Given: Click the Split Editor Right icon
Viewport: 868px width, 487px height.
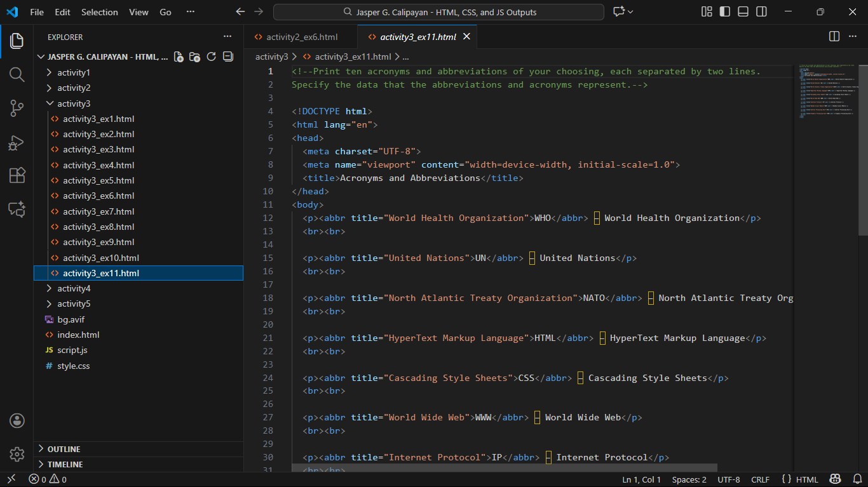Looking at the screenshot, I should tap(834, 37).
